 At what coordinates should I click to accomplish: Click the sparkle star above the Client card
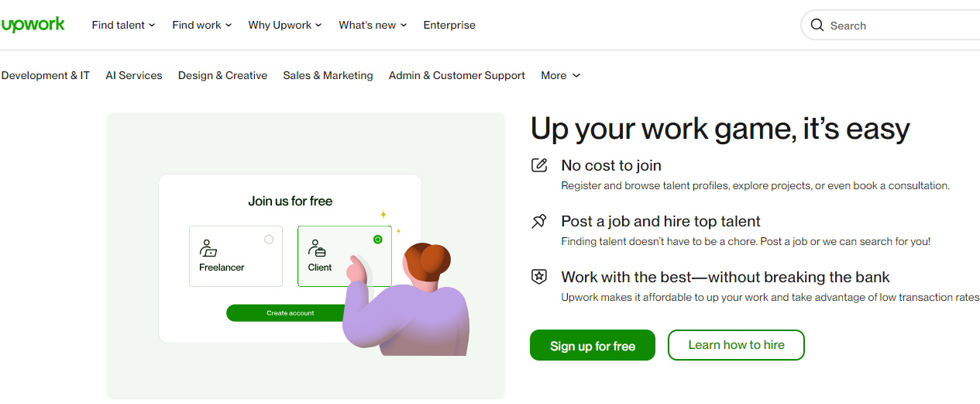click(383, 215)
